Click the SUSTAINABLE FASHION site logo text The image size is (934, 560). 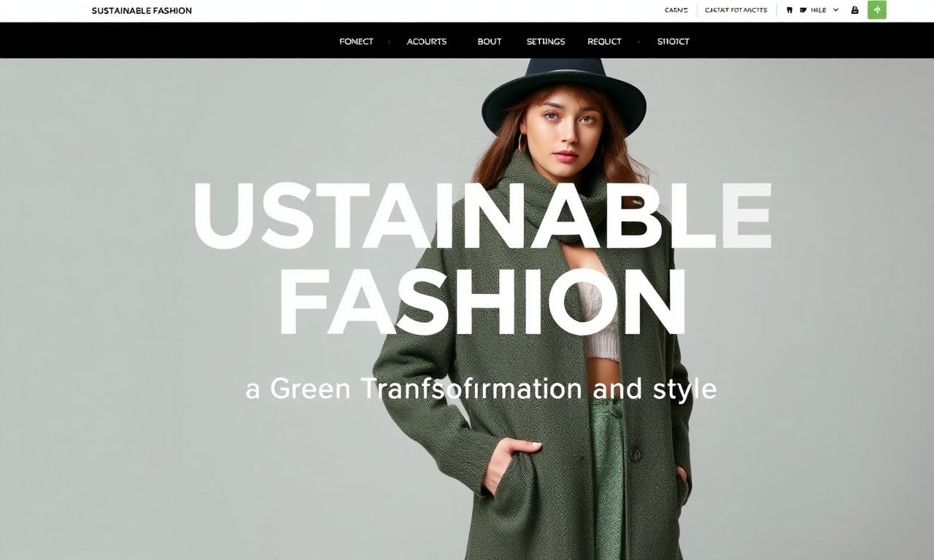pyautogui.click(x=142, y=11)
